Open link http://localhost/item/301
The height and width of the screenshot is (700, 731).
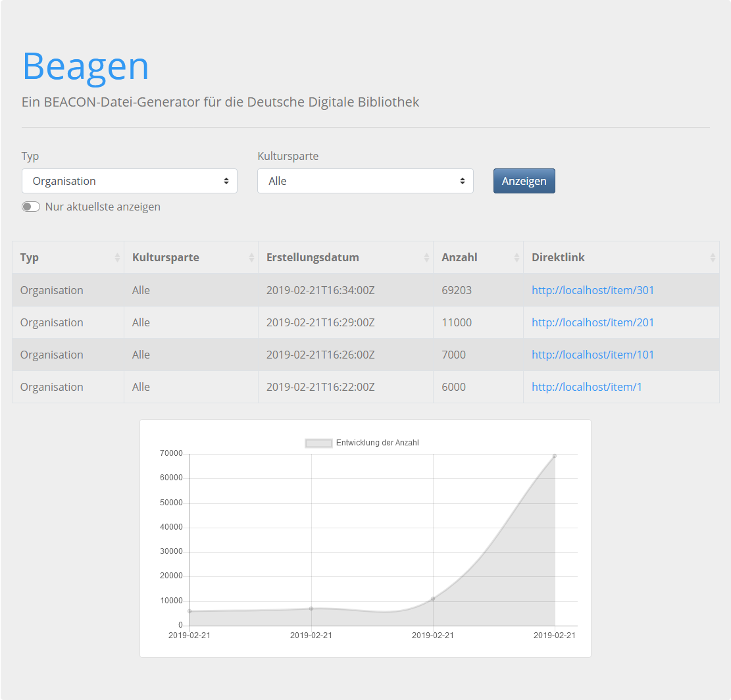(x=593, y=290)
